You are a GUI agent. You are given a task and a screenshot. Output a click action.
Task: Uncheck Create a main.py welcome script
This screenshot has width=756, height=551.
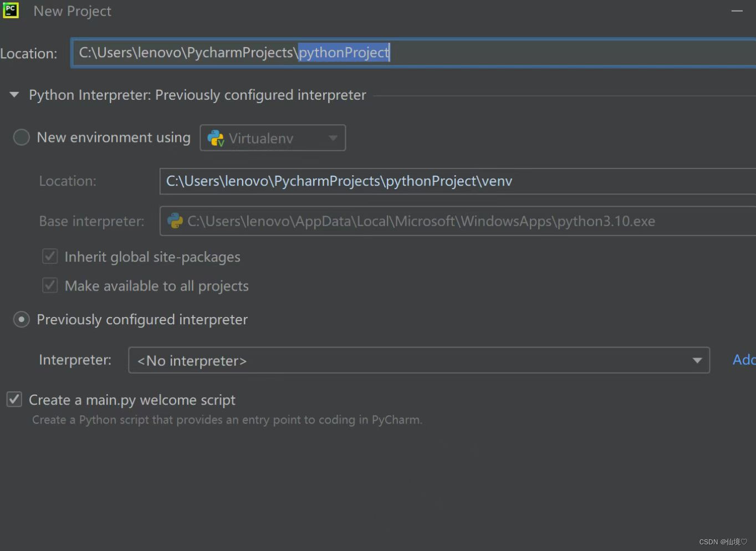[14, 399]
